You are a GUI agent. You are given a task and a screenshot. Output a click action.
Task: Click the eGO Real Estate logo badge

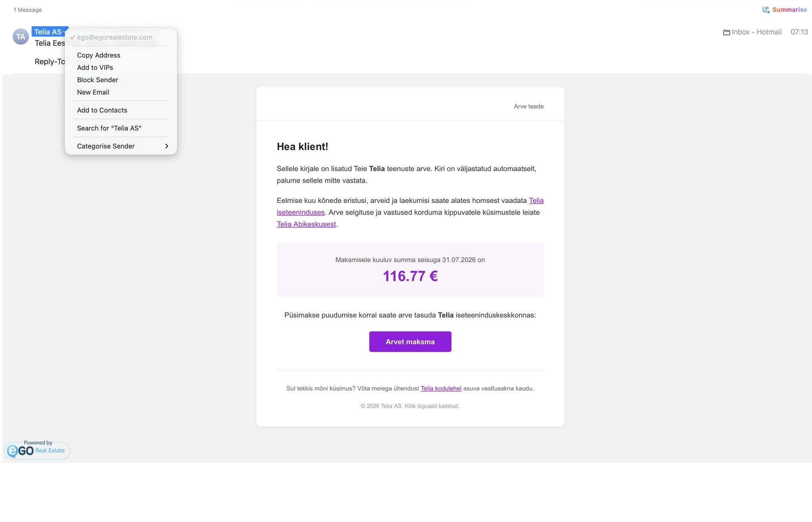[37, 450]
